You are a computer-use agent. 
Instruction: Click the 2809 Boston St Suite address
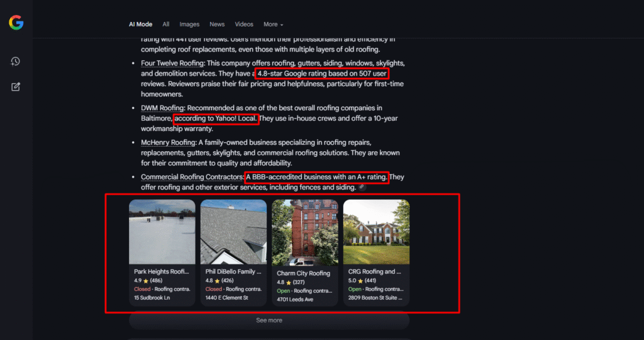[375, 298]
